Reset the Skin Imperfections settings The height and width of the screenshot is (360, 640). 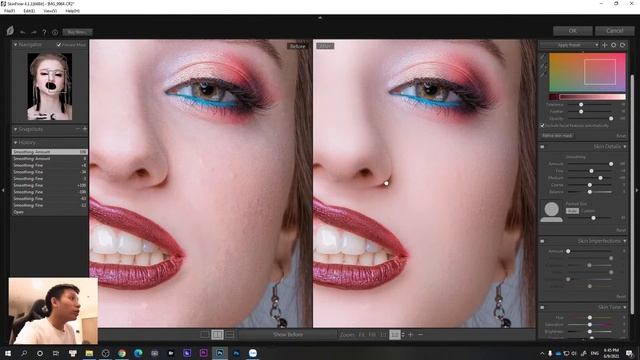[621, 296]
